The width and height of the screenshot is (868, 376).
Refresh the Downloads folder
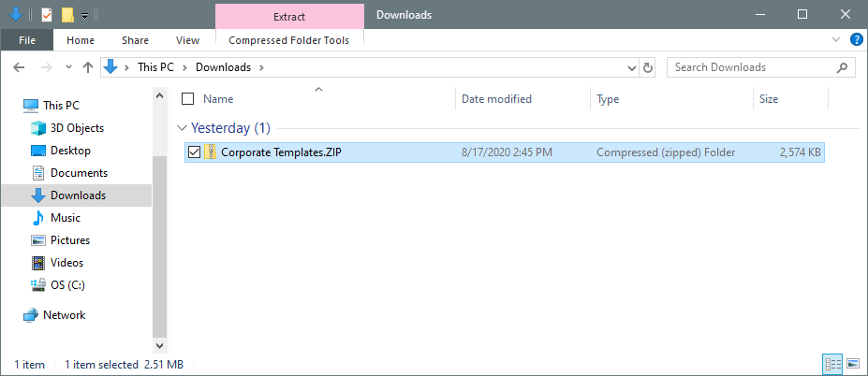pyautogui.click(x=647, y=68)
